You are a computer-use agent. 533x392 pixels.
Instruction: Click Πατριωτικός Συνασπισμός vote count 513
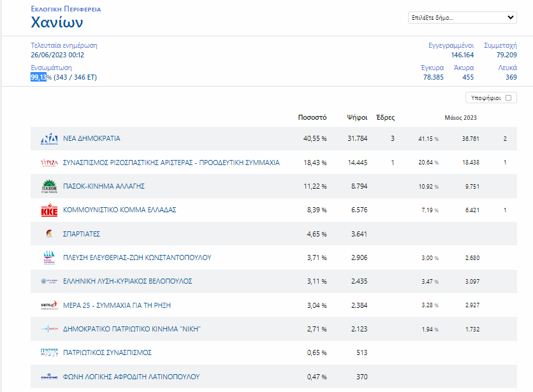click(x=361, y=352)
